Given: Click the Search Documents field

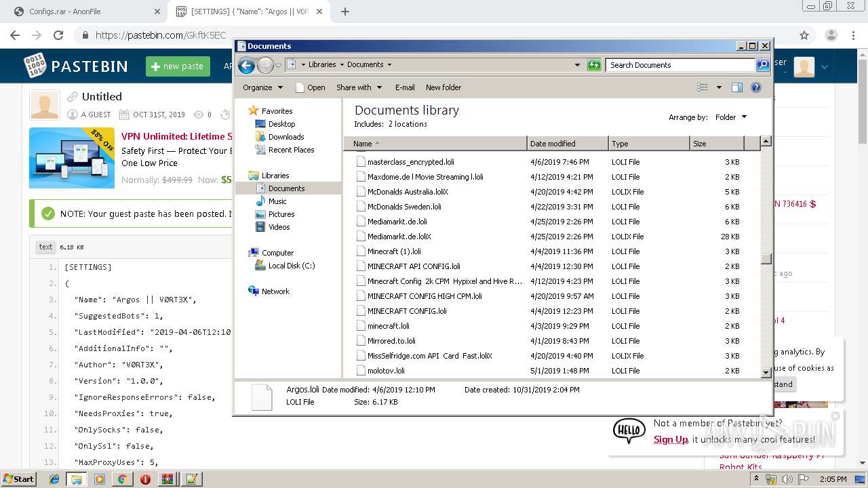Looking at the screenshot, I should click(x=680, y=65).
